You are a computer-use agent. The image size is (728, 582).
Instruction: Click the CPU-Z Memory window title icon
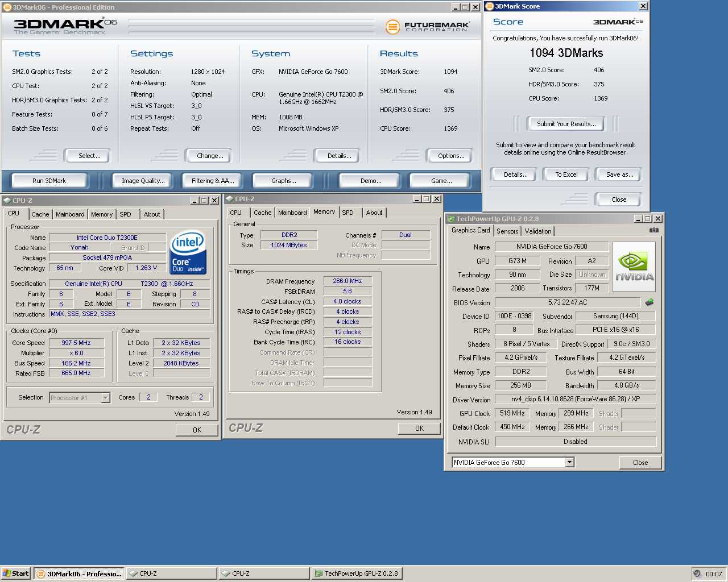(x=229, y=199)
